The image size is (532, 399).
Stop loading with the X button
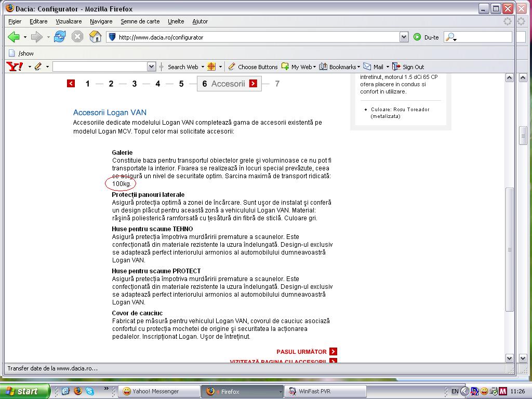(77, 37)
